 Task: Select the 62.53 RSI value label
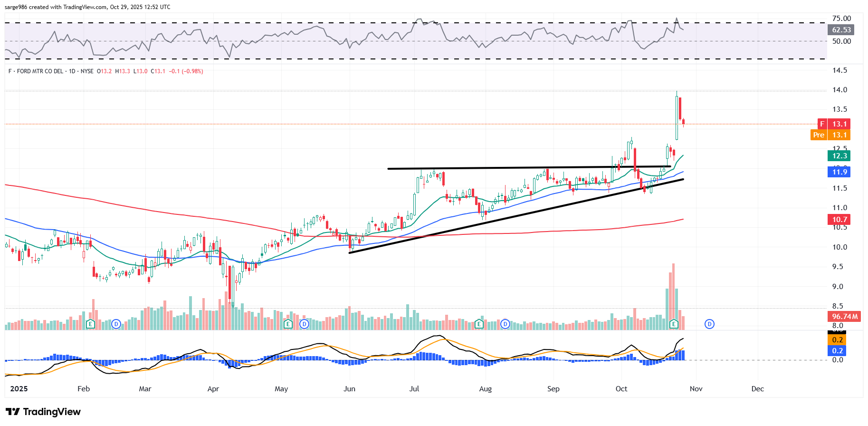click(x=841, y=30)
